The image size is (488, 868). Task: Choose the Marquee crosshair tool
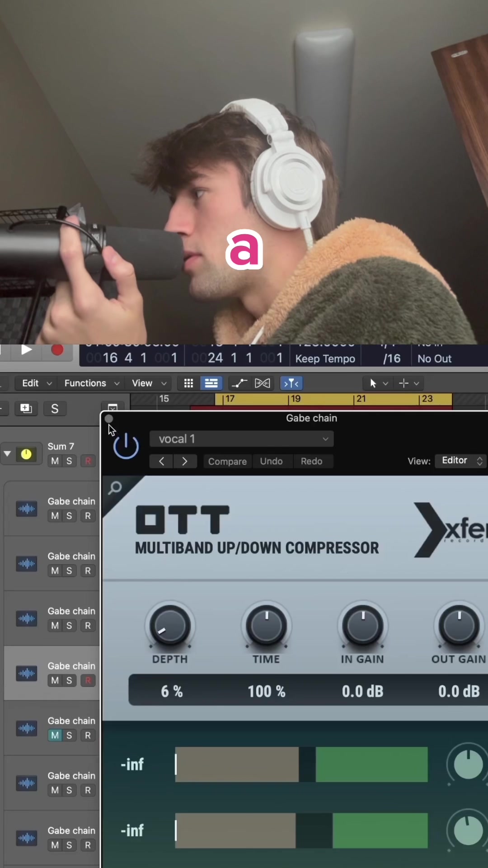pyautogui.click(x=404, y=383)
